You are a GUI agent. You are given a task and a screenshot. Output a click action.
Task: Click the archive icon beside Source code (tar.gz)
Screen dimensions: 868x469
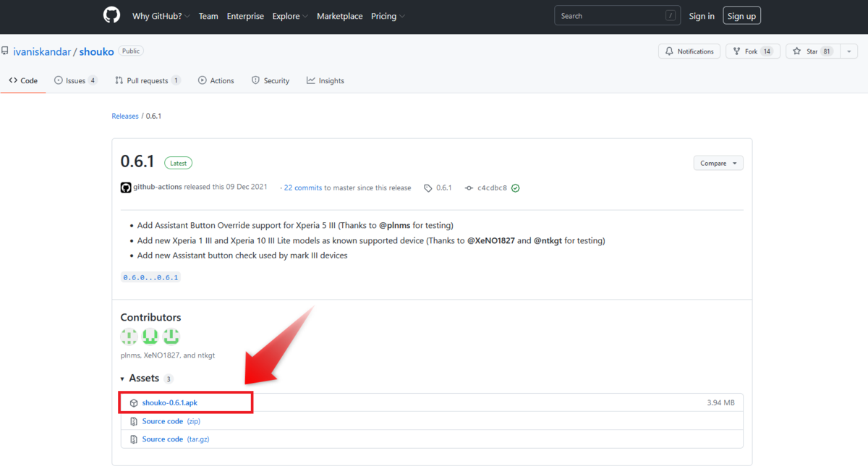[x=134, y=439]
